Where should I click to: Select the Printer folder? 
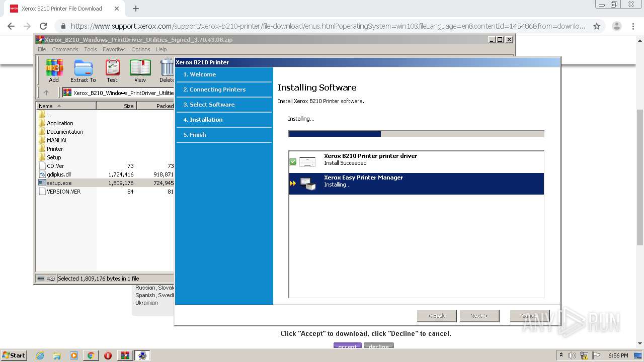tap(105, 149)
